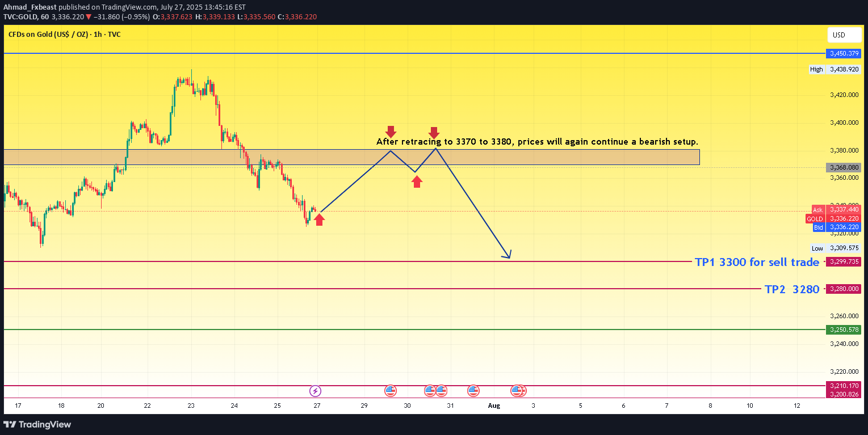868x435 pixels.
Task: Click the O:3,337.623 open value
Action: coord(173,17)
